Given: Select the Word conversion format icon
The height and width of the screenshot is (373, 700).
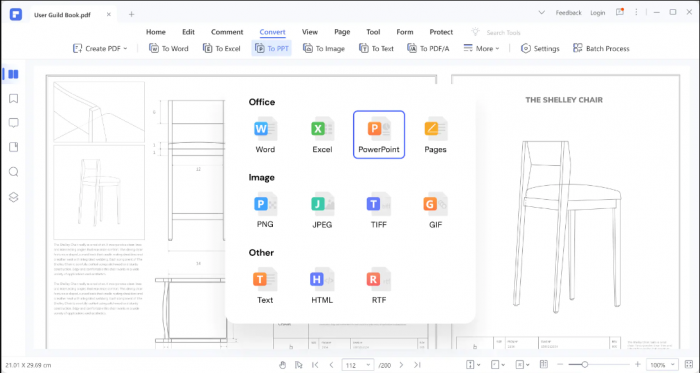Looking at the screenshot, I should (265, 135).
